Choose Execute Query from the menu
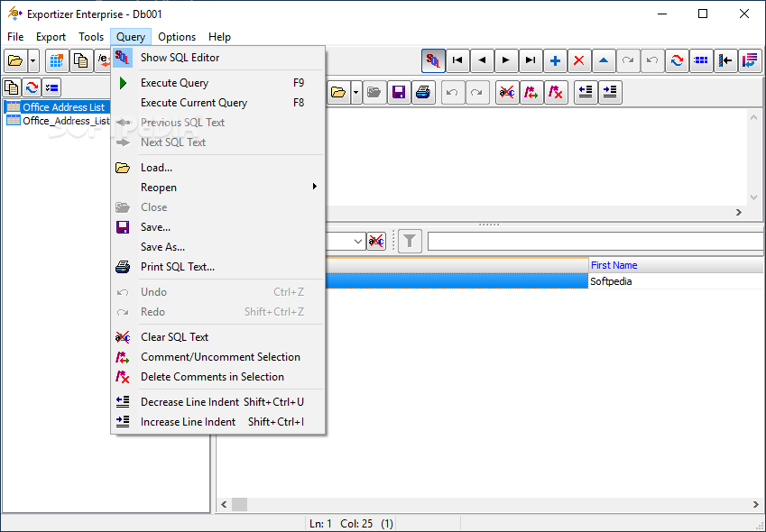 tap(174, 83)
